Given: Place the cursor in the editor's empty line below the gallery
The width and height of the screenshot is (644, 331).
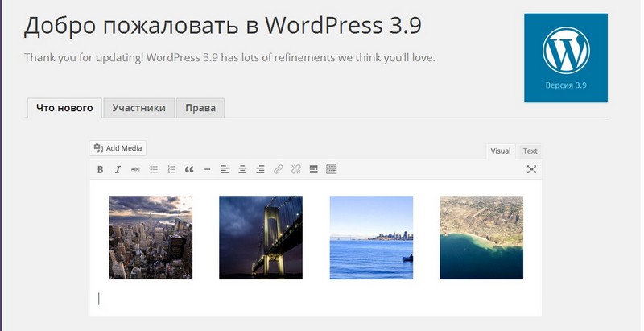Looking at the screenshot, I should point(316,299).
